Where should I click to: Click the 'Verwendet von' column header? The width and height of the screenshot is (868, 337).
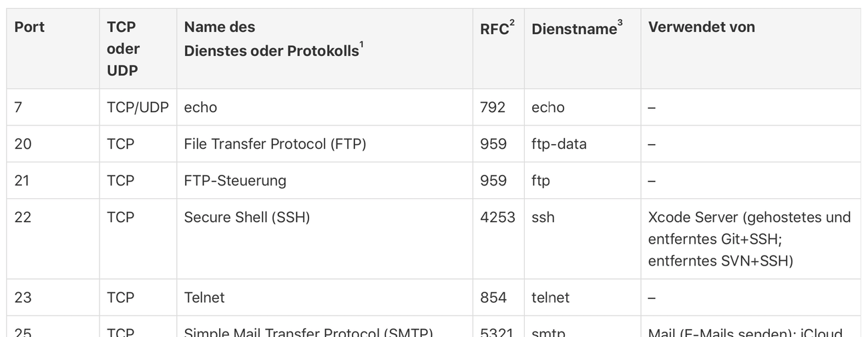702,27
